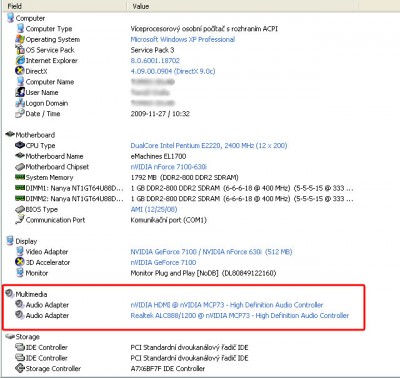Open the AMI BIOS date link
Viewport: 400px width, 378px height.
(154, 209)
